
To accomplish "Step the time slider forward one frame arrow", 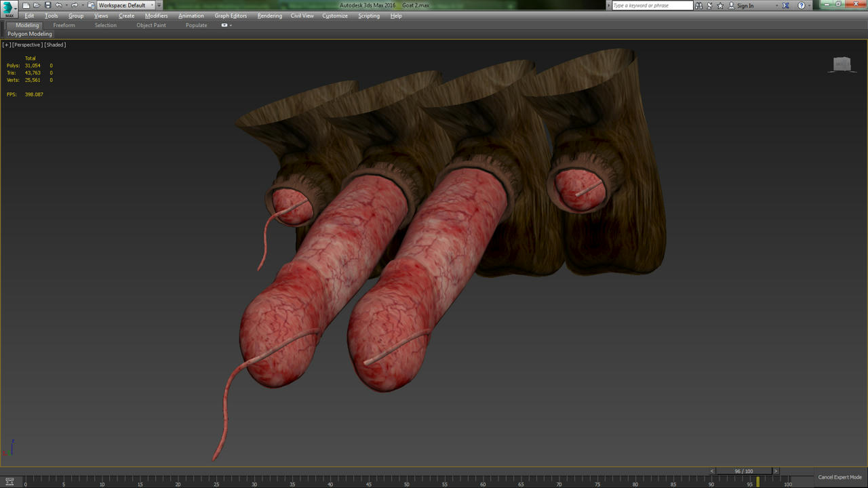I will click(776, 471).
